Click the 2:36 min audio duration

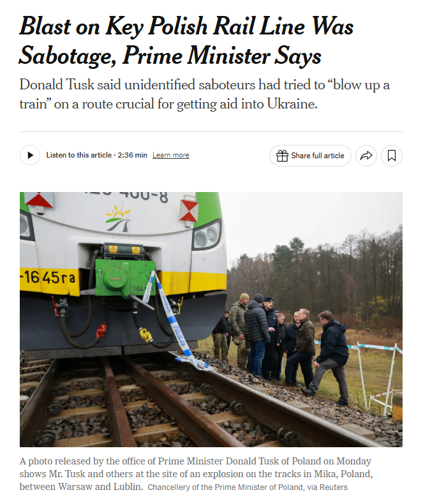132,155
